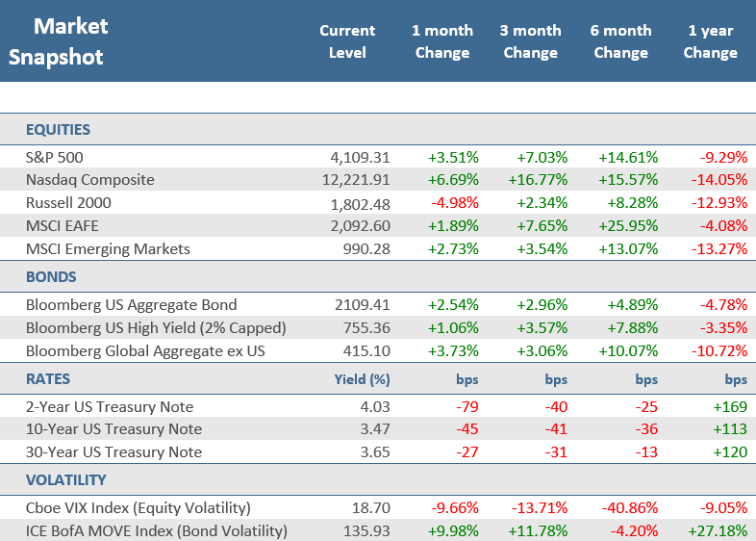Click S&P 500 six-month change +14.61%
Viewport: 756px width, 541px height.
pyautogui.click(x=628, y=157)
